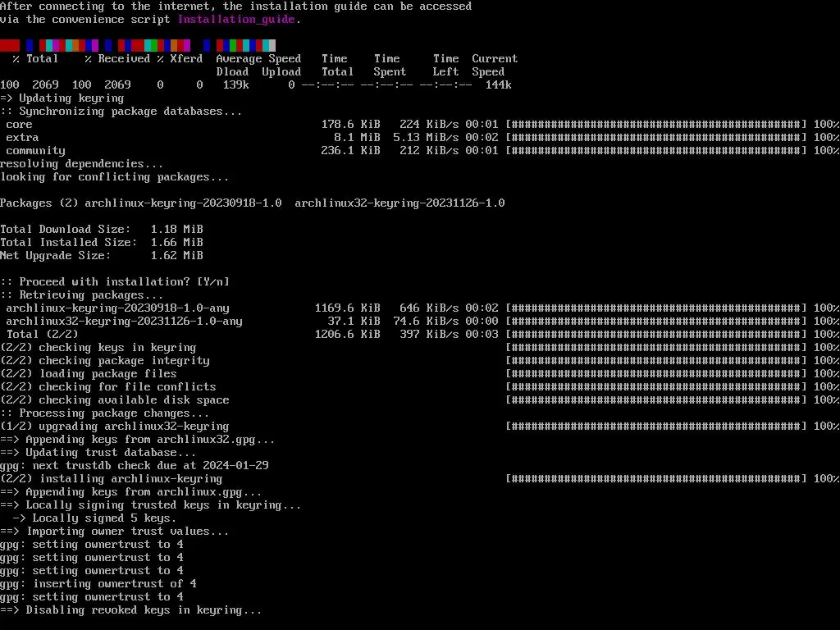Click '(1/2) upgrading archlinux32-keyring' line
Viewport: 840px width, 630px height.
(x=115, y=427)
